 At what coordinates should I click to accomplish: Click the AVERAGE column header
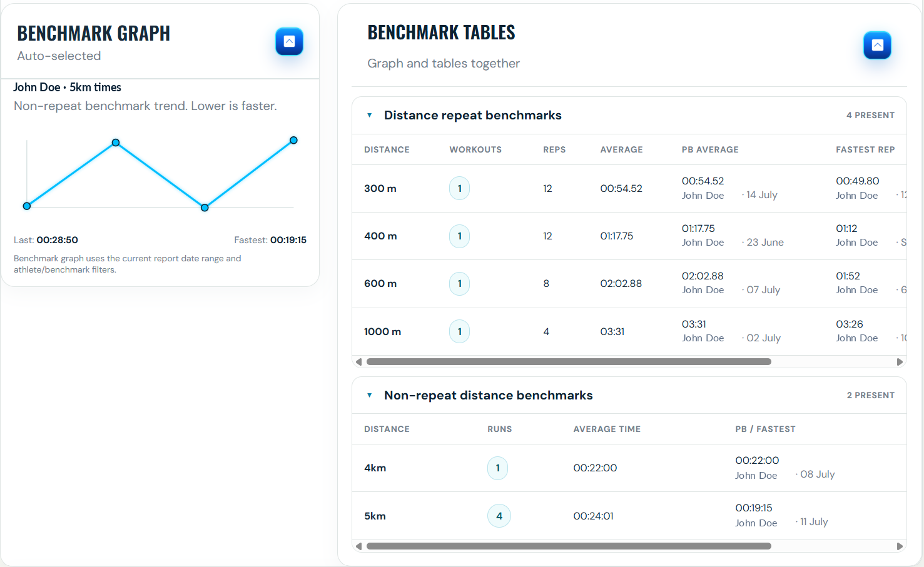click(621, 149)
